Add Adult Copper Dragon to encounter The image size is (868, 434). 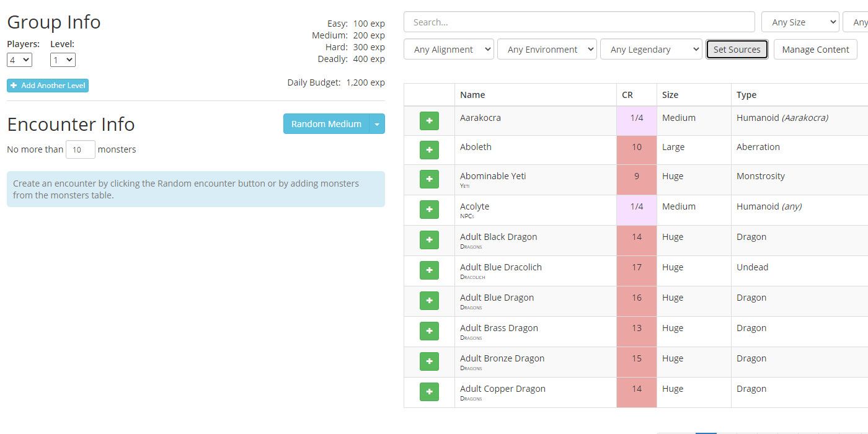(429, 392)
